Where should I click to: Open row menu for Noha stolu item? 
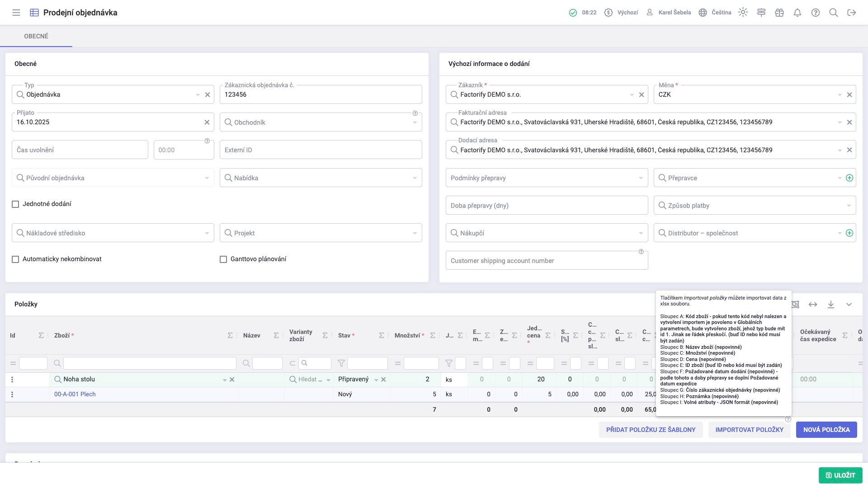pyautogui.click(x=12, y=380)
